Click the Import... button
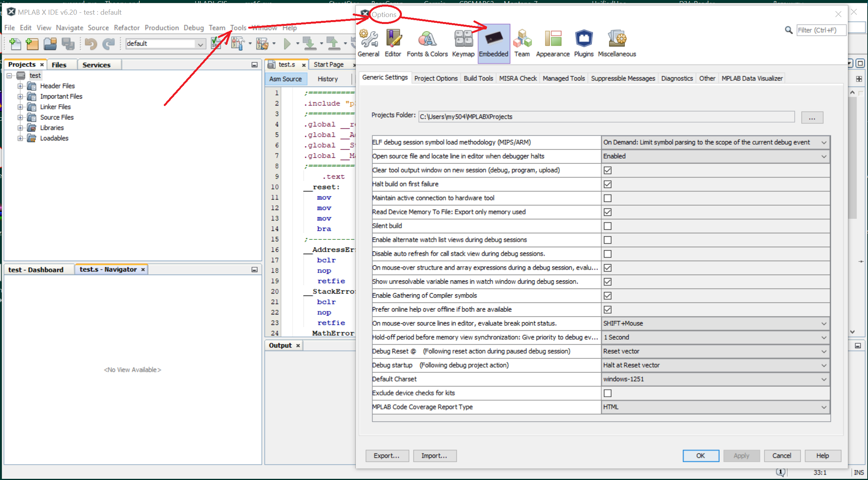 (x=434, y=456)
